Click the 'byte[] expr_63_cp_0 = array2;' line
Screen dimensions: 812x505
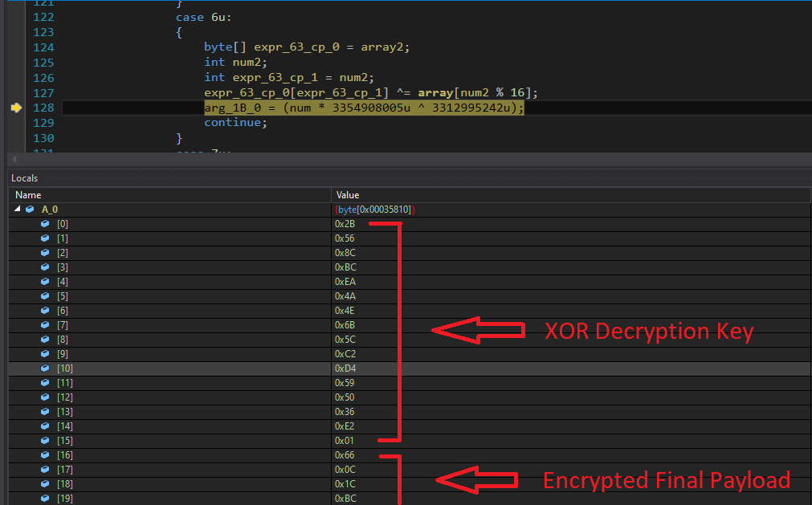pos(307,47)
